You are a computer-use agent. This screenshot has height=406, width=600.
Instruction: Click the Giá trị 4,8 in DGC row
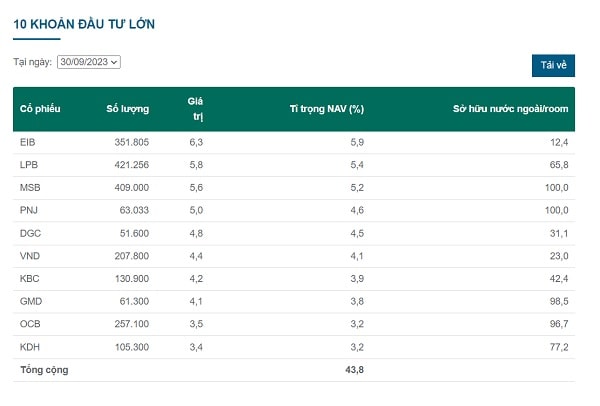point(196,233)
